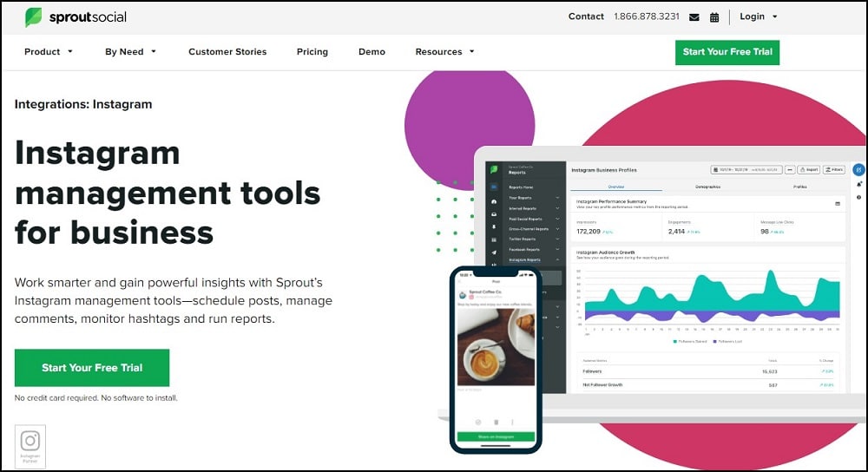Switch to the Demographics tab
Image resolution: width=868 pixels, height=472 pixels.
[708, 187]
